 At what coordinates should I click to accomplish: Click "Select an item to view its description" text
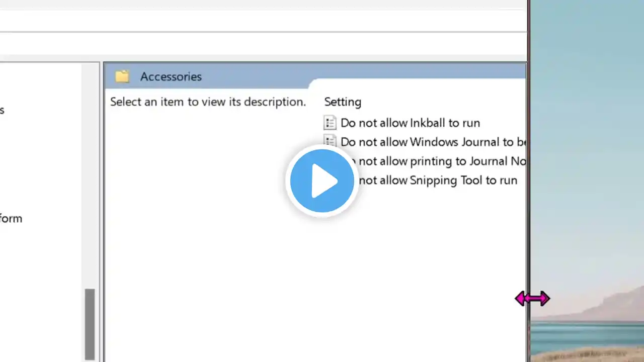208,102
